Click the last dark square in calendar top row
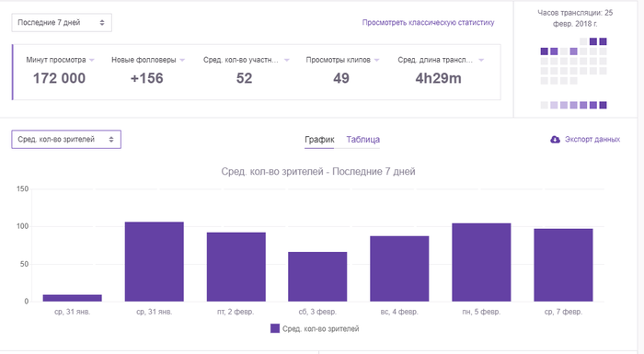 tap(603, 41)
